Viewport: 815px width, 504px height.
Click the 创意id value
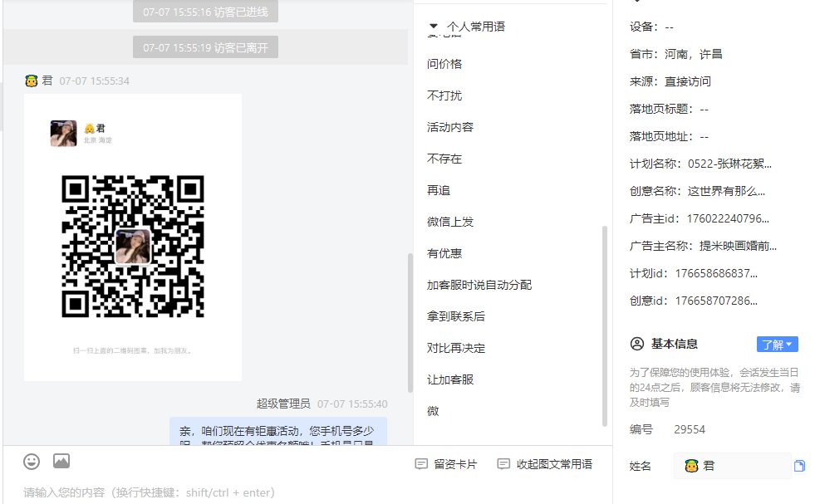click(x=716, y=301)
